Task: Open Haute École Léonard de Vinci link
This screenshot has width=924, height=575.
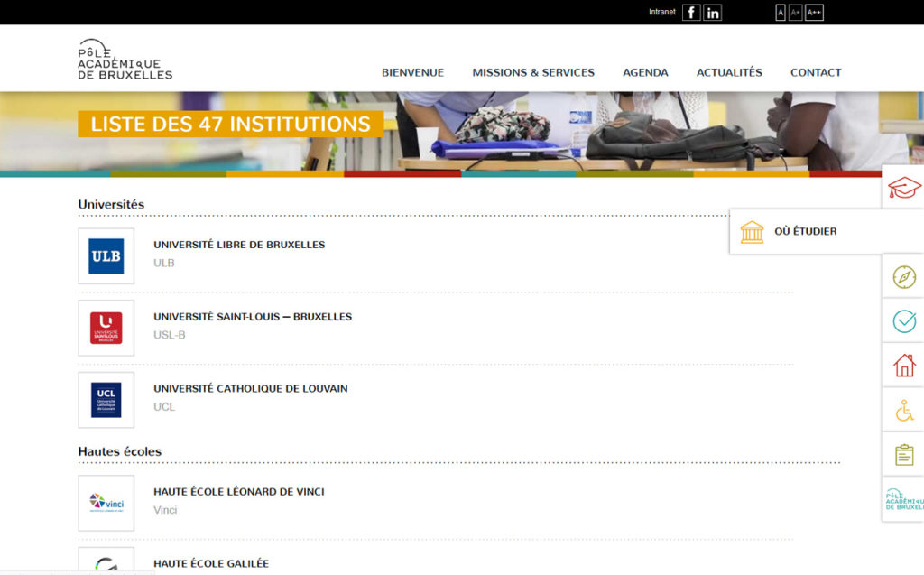Action: [238, 491]
